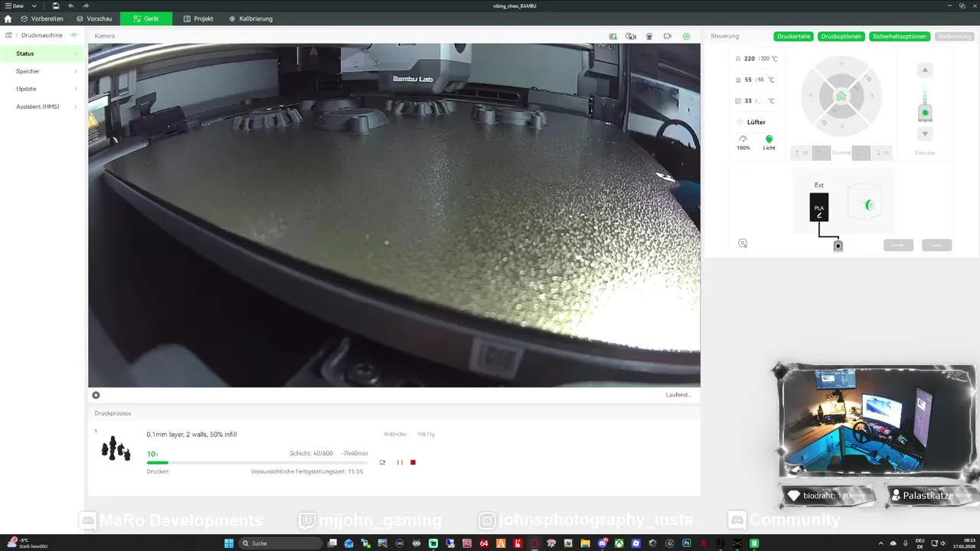Switch to the Vorschau tab

[94, 18]
